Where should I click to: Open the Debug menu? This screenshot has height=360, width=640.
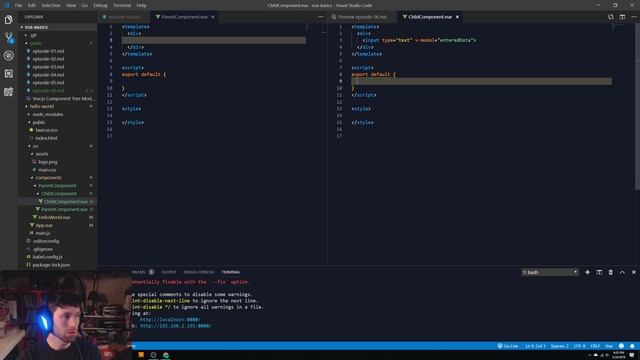click(x=100, y=5)
